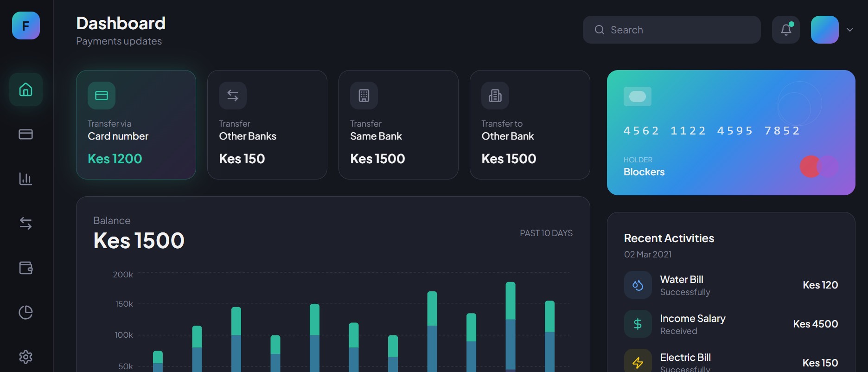Open the Water Bill activity
Image resolution: width=868 pixels, height=372 pixels.
point(731,285)
